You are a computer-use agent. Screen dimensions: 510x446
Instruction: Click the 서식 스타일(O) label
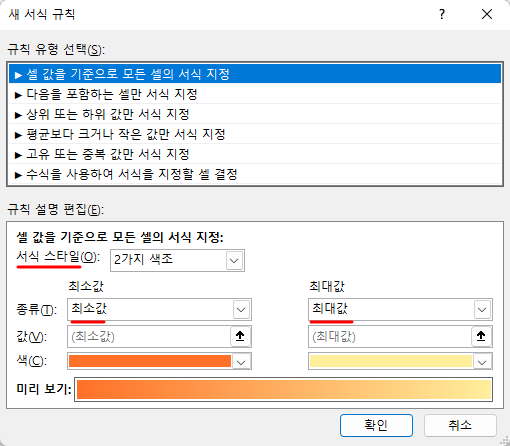[58, 257]
